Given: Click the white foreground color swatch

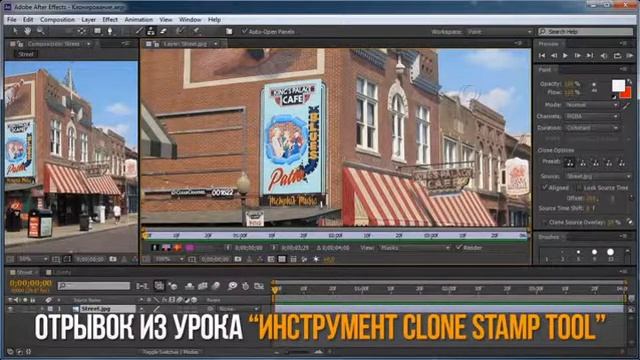Looking at the screenshot, I should [618, 85].
